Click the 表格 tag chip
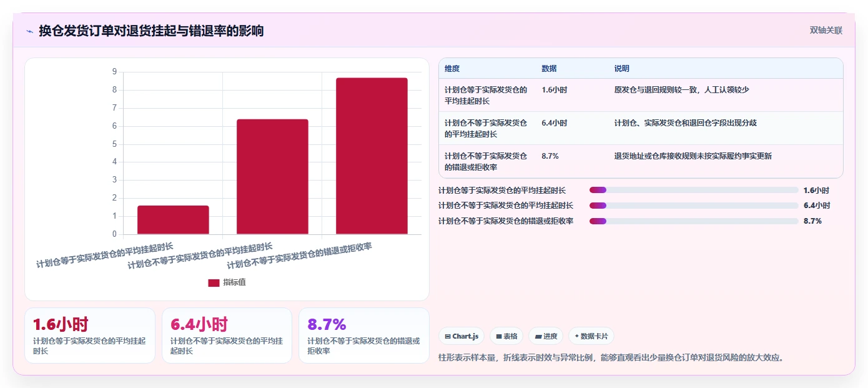 click(506, 336)
